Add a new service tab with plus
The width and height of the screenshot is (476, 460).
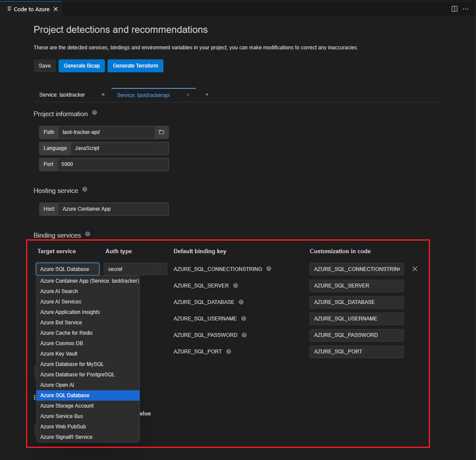207,94
